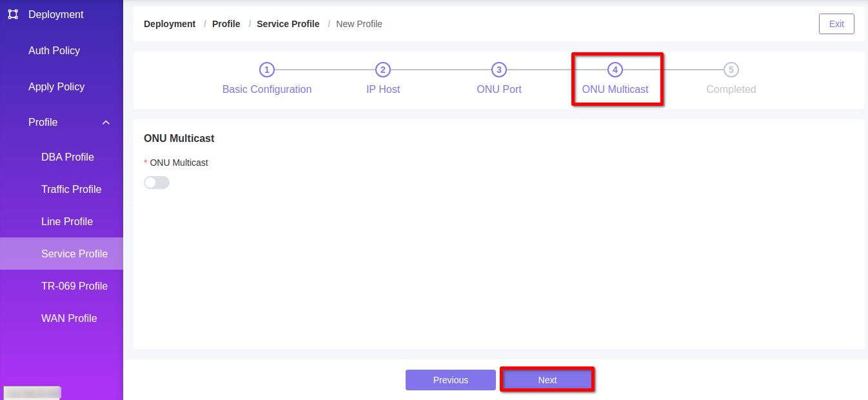This screenshot has height=400, width=868.
Task: Click step 4 circle for ONU Multicast
Action: click(615, 70)
